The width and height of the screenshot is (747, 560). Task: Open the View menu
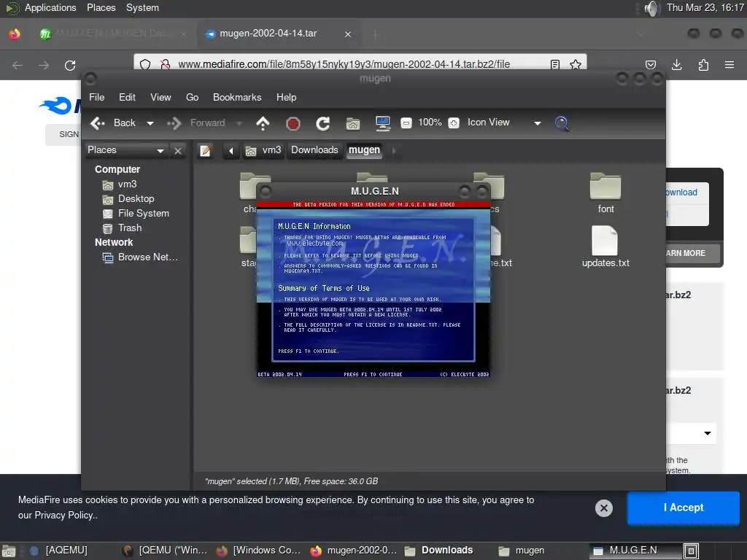click(x=160, y=97)
